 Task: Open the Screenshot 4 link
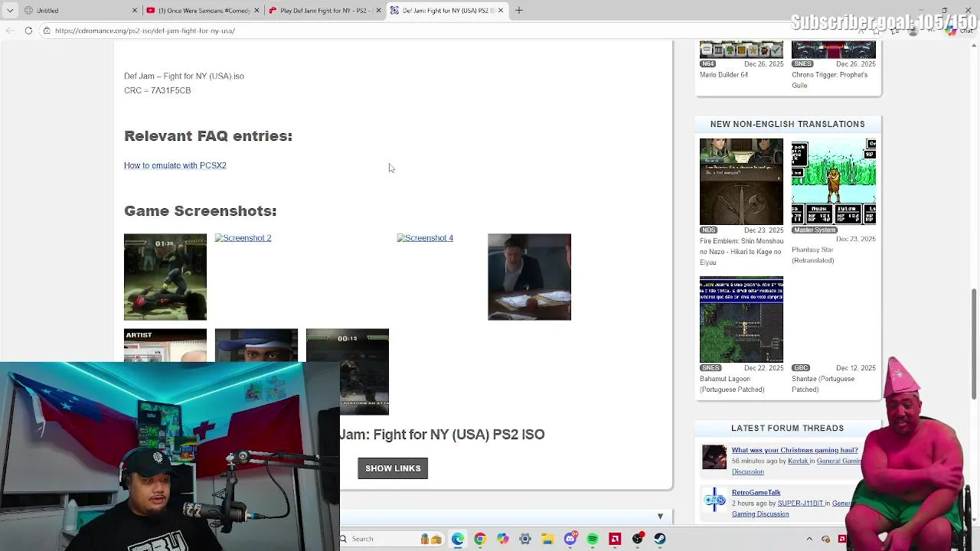[425, 238]
